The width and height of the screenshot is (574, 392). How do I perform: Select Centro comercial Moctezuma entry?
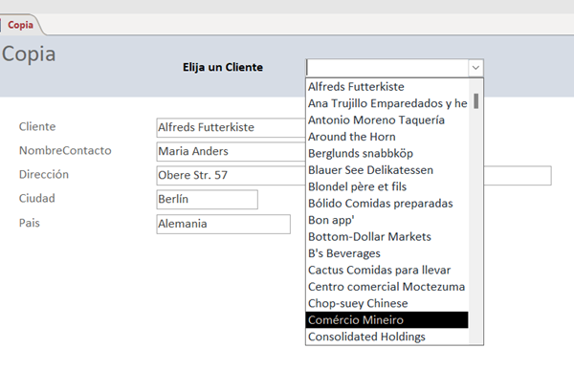click(x=386, y=287)
